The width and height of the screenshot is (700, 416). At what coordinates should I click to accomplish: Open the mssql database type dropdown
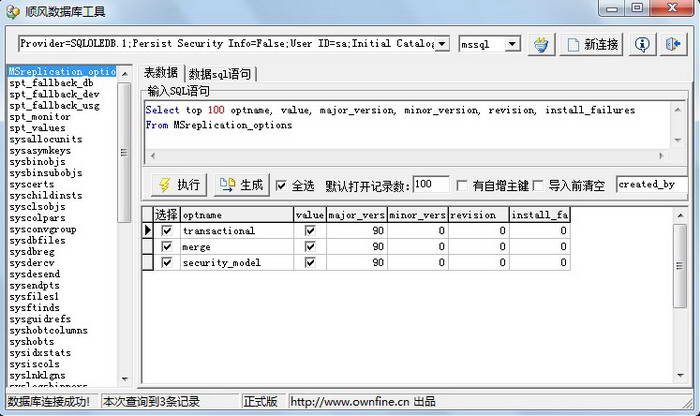[x=512, y=44]
